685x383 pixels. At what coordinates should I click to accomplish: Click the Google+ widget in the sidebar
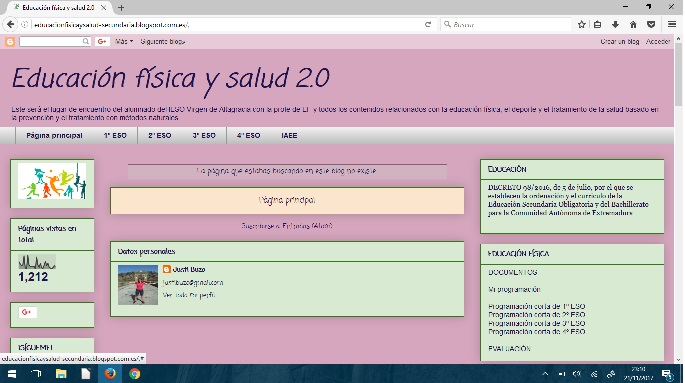point(28,312)
